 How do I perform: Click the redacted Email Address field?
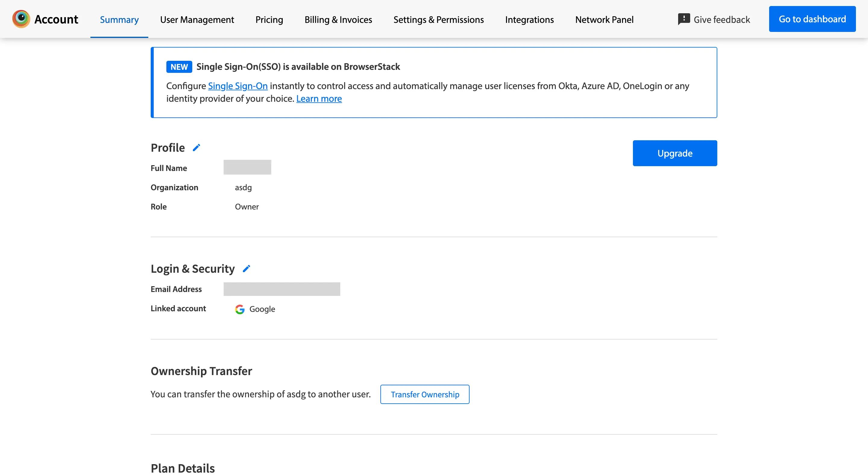[282, 289]
